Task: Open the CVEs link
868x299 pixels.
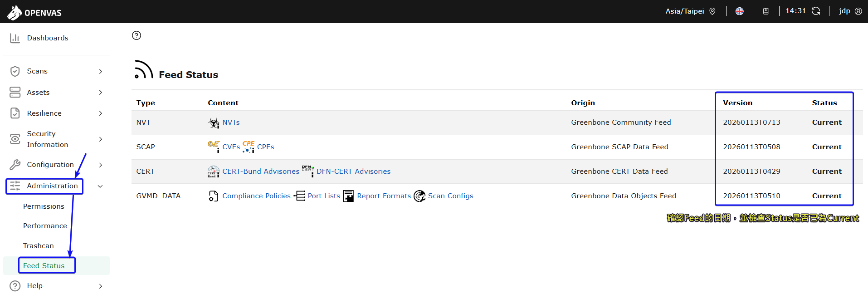Action: pyautogui.click(x=231, y=147)
